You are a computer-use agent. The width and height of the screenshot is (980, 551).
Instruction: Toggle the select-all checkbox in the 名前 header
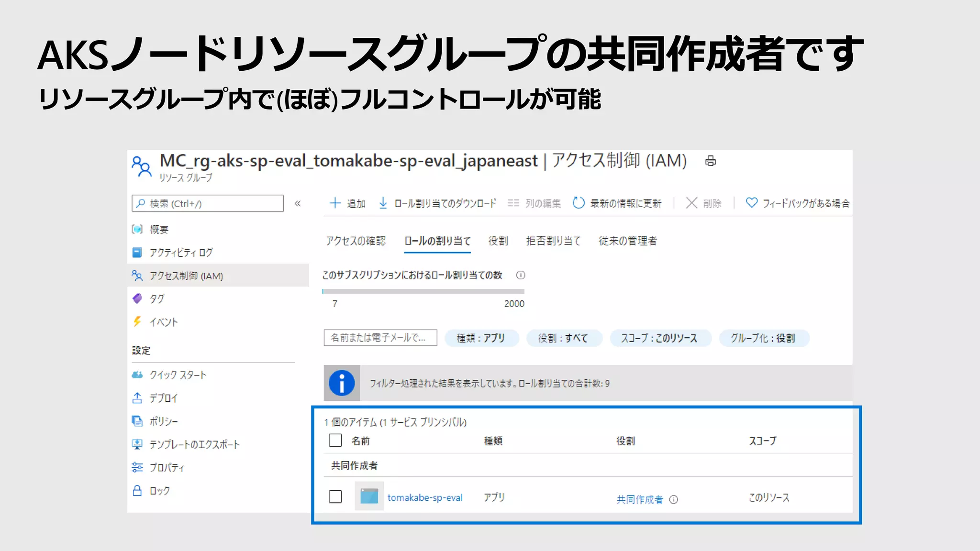[x=335, y=440]
